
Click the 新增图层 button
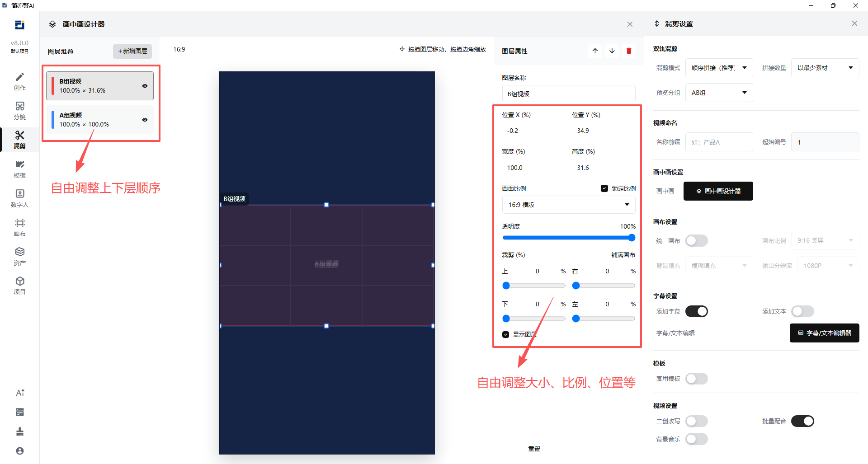pyautogui.click(x=132, y=51)
